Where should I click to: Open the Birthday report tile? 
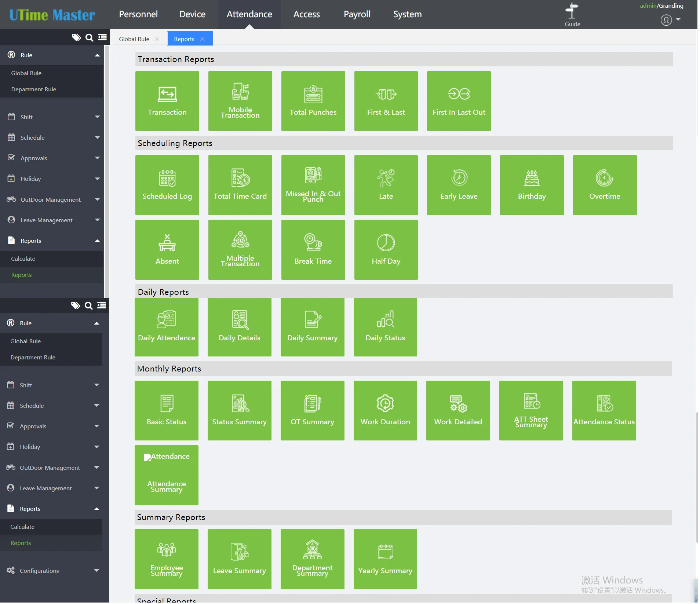coord(531,185)
